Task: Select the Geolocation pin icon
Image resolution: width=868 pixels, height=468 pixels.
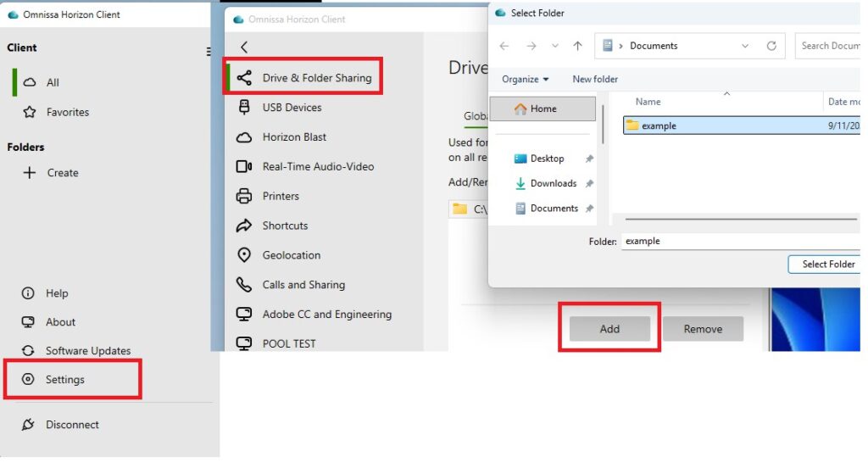Action: pyautogui.click(x=244, y=255)
